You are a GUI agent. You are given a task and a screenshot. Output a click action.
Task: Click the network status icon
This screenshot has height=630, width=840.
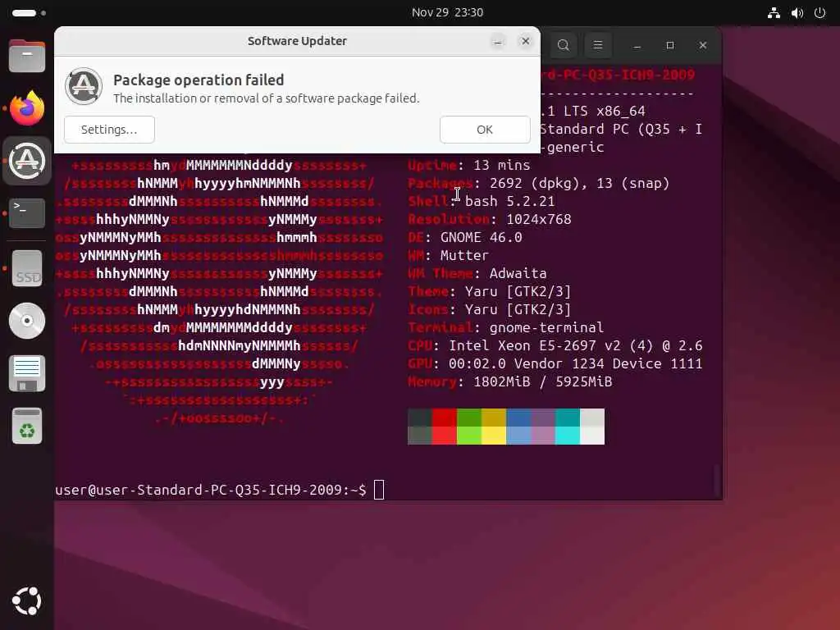click(x=774, y=13)
